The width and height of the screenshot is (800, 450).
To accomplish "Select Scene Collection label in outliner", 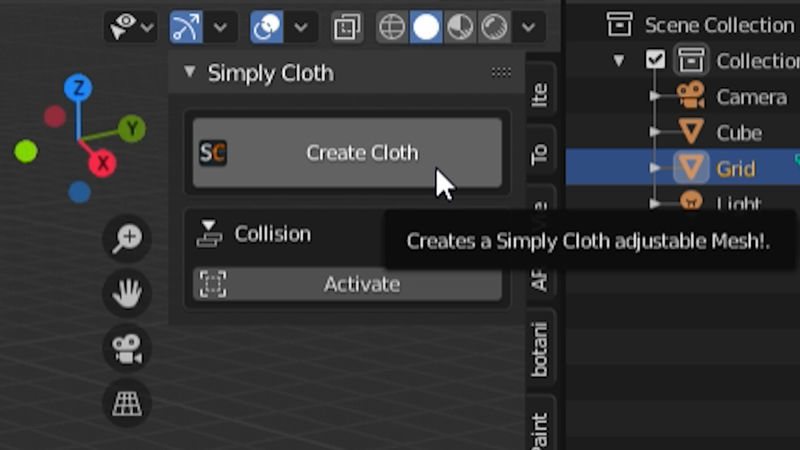I will pos(719,24).
